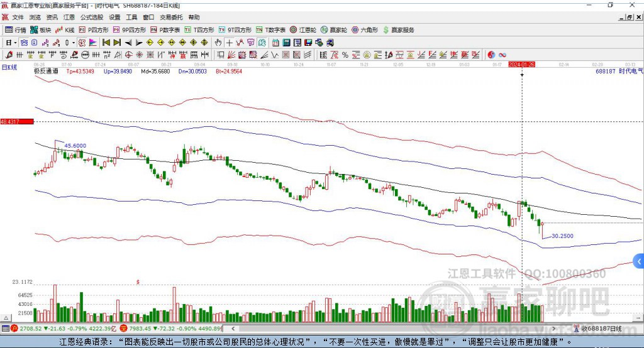Open the calendar icon in toolbar
Screen dimensions: 644x348
point(275,43)
